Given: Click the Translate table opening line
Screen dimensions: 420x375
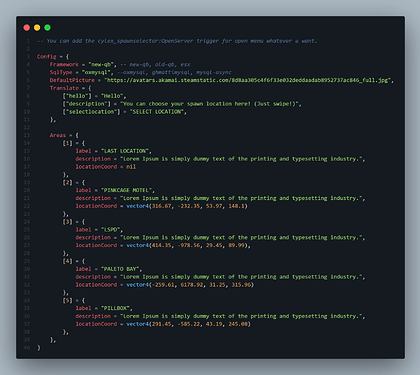Looking at the screenshot, I should [70, 88].
